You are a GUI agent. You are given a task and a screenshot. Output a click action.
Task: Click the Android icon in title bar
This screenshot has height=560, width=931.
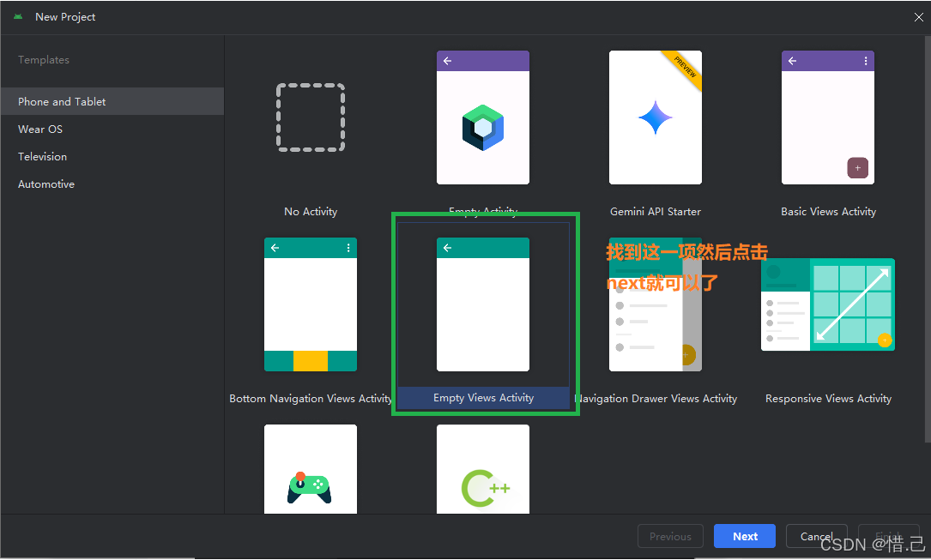pyautogui.click(x=18, y=16)
